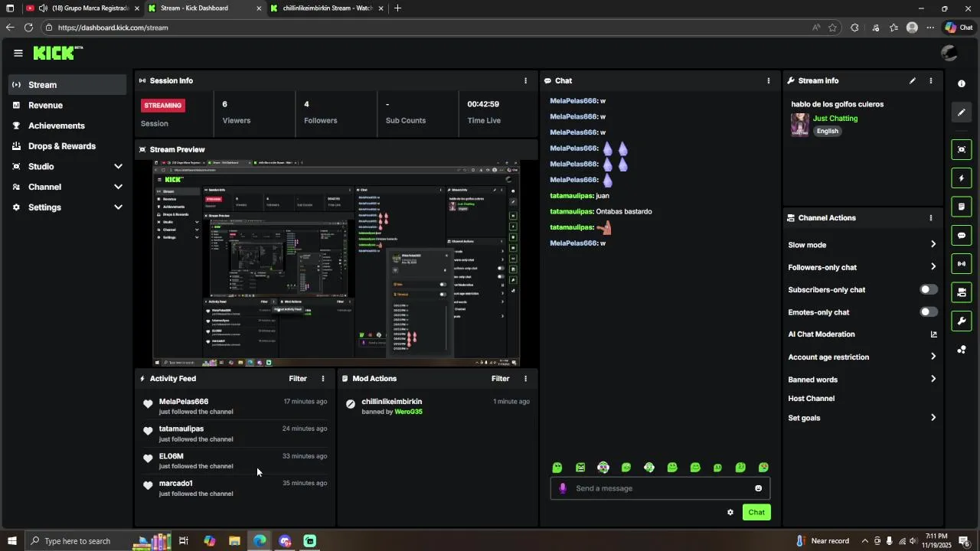980x551 pixels.
Task: Open Session Info three-dot options
Action: point(525,80)
